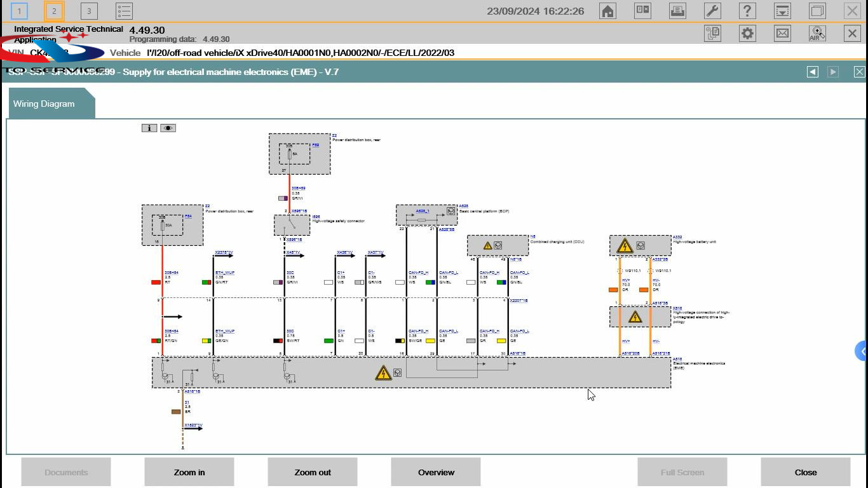Click the diagnosis symbol in charging unit N8
Screen dimensions: 868x488
point(498,245)
